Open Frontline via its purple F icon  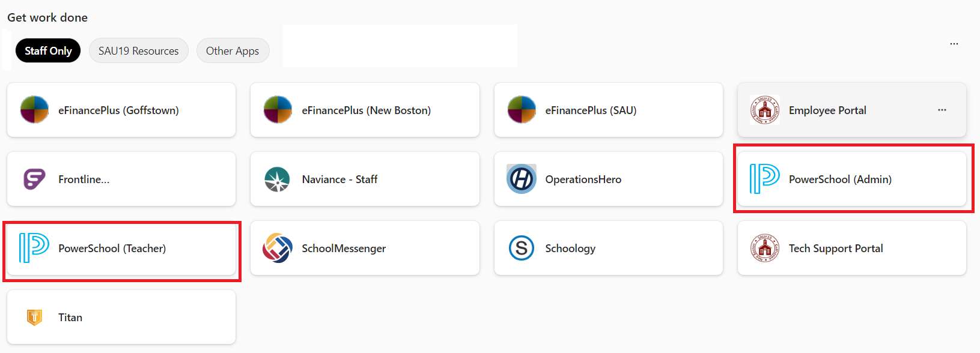coord(34,179)
